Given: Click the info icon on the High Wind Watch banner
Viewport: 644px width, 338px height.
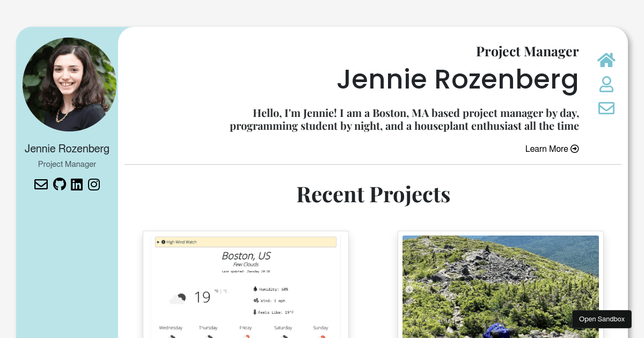Looking at the screenshot, I should click(164, 242).
